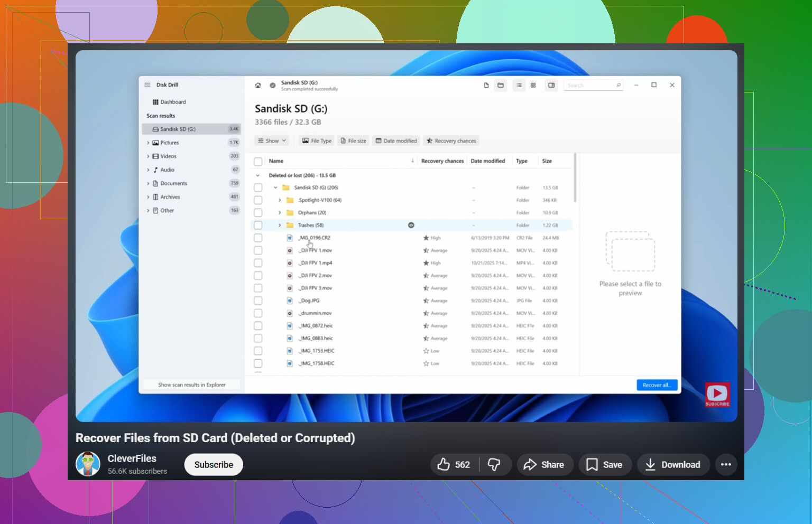This screenshot has height=524, width=812.
Task: Open the more actions ellipsis menu
Action: 726,464
